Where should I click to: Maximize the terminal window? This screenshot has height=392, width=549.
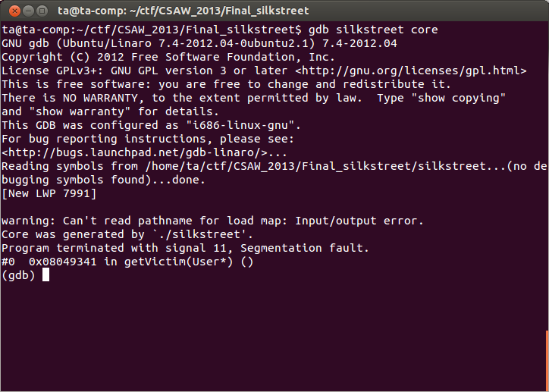pyautogui.click(x=42, y=11)
